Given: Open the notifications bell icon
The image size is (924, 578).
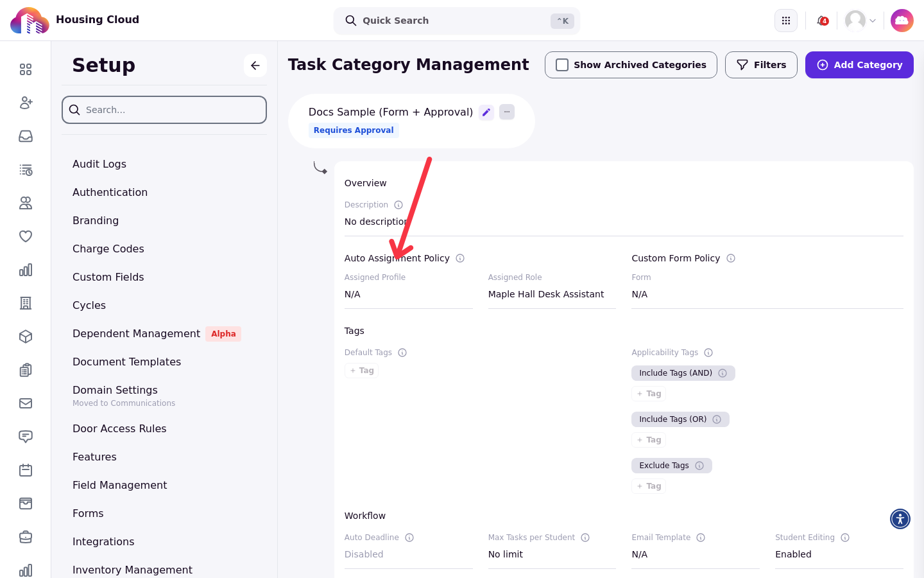Looking at the screenshot, I should coord(822,21).
